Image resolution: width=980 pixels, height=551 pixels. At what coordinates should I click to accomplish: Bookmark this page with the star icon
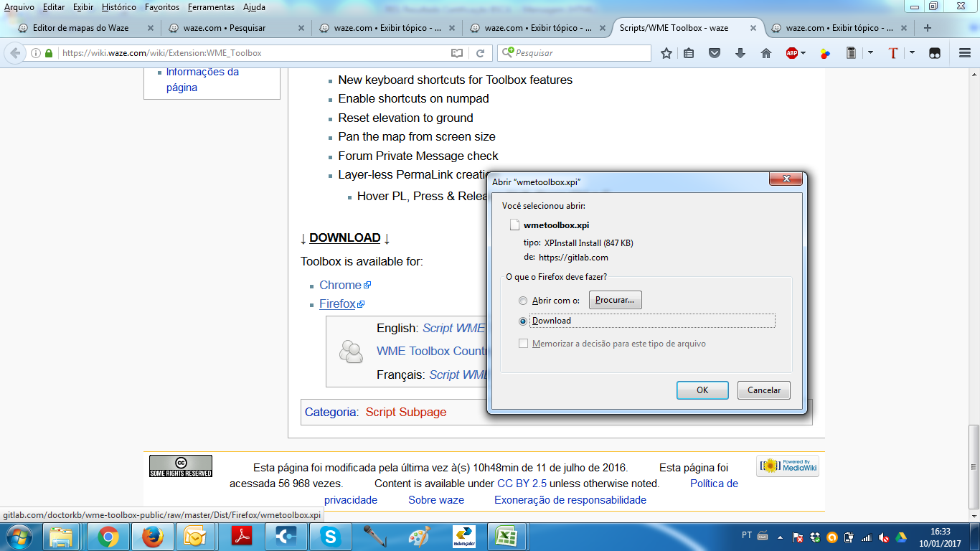tap(666, 53)
